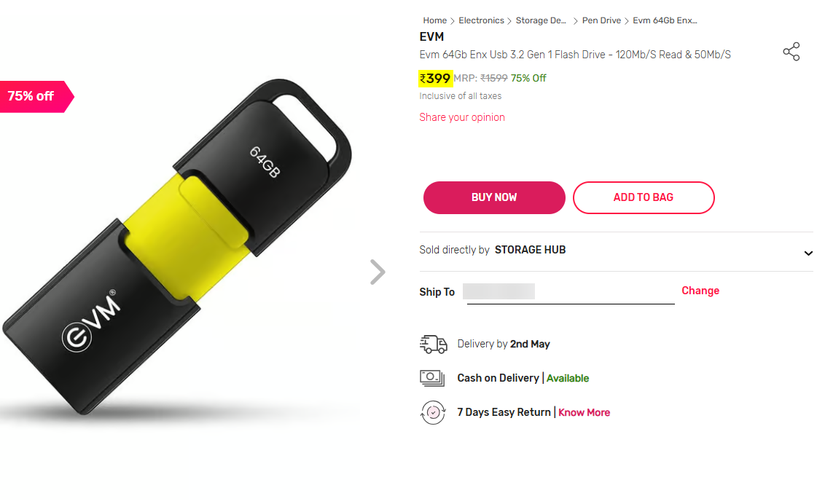
Task: Open Electronics breadcrumb category
Action: (481, 20)
